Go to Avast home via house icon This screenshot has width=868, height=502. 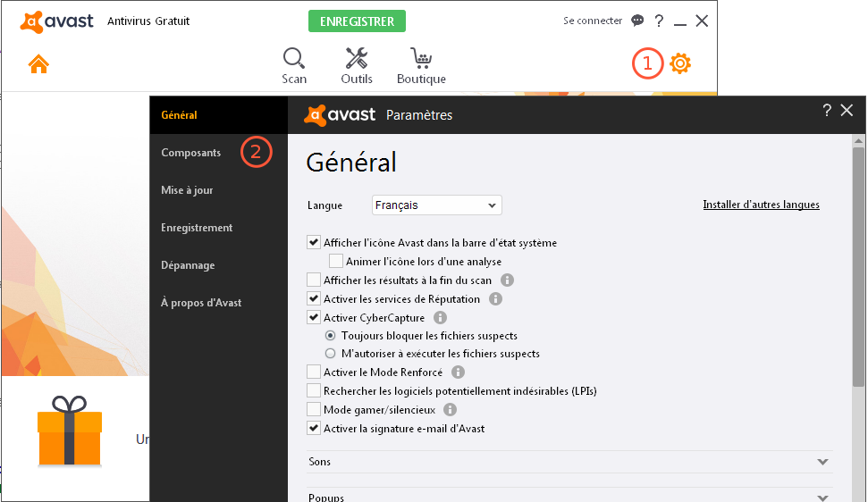click(x=38, y=64)
